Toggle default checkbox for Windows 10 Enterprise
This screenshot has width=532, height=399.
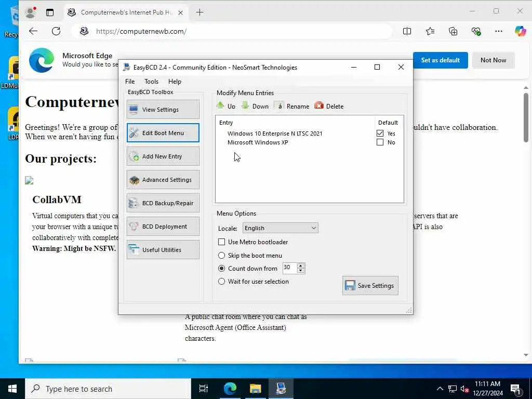(380, 134)
